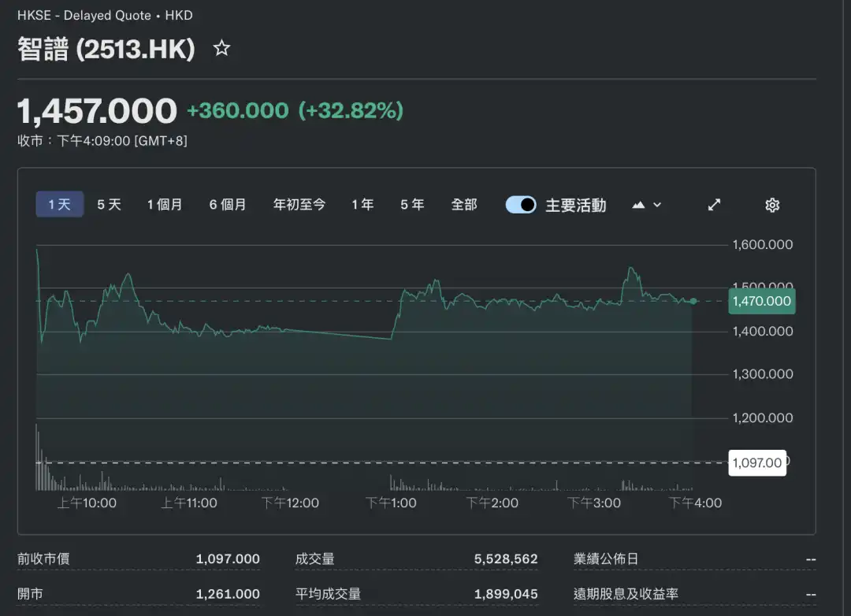Click the 上午11:00 axis label

point(189,503)
